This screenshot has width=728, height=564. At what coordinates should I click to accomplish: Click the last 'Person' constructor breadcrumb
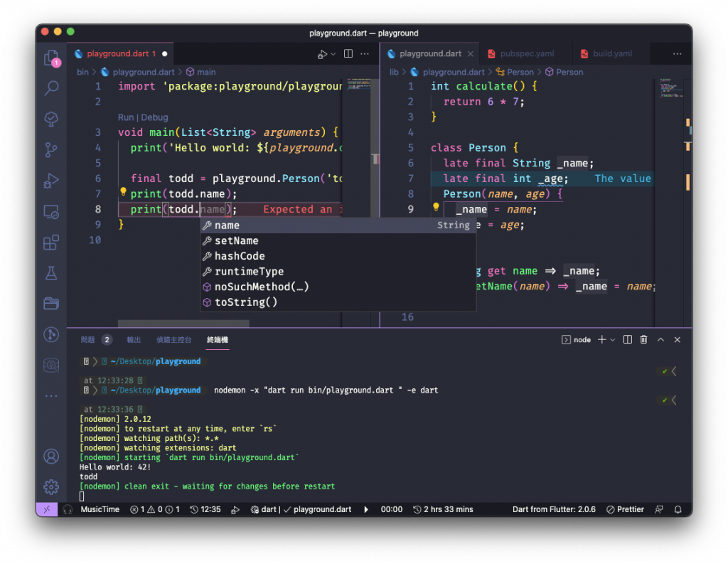pyautogui.click(x=564, y=72)
